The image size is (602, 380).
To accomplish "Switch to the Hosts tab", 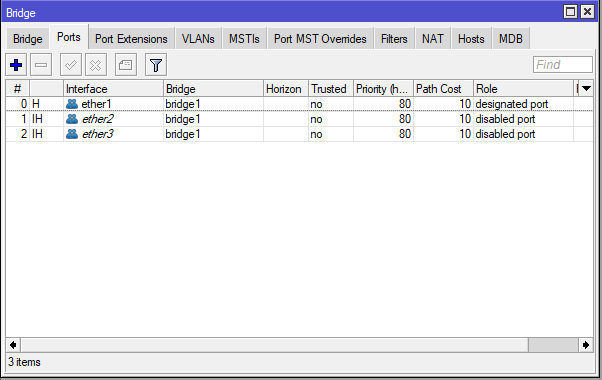I will (x=471, y=39).
